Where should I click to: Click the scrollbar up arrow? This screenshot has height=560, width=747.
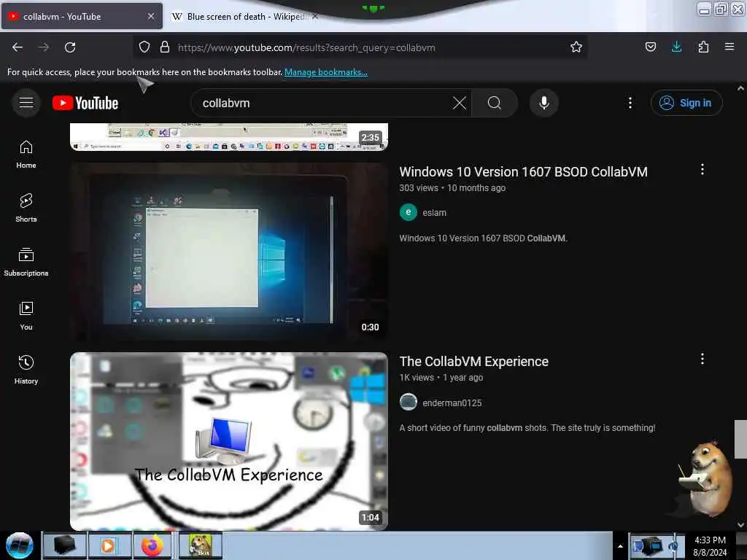740,88
